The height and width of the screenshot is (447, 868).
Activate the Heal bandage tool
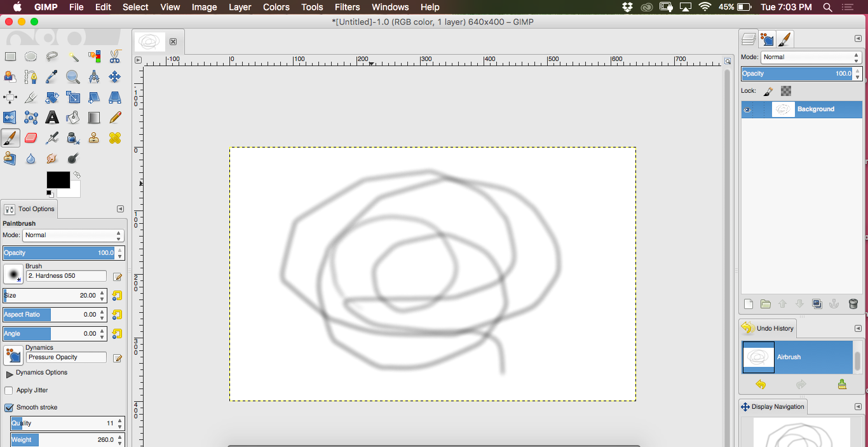tap(115, 138)
